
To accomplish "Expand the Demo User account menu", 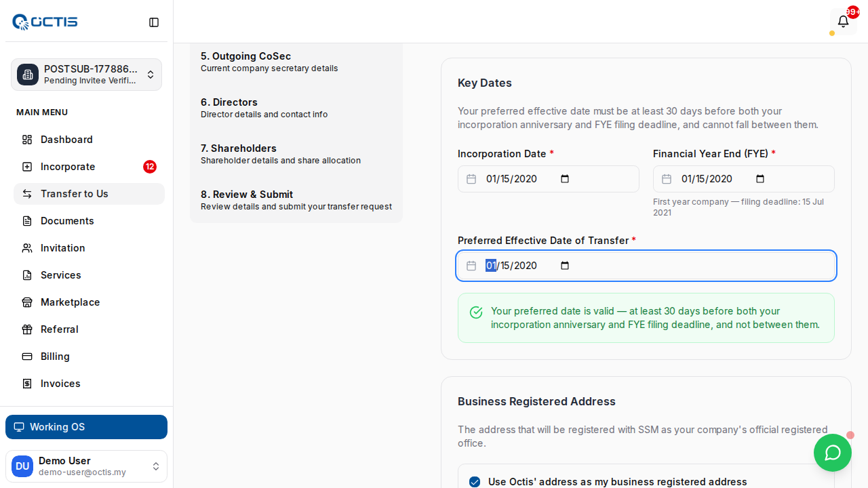I will [86, 466].
